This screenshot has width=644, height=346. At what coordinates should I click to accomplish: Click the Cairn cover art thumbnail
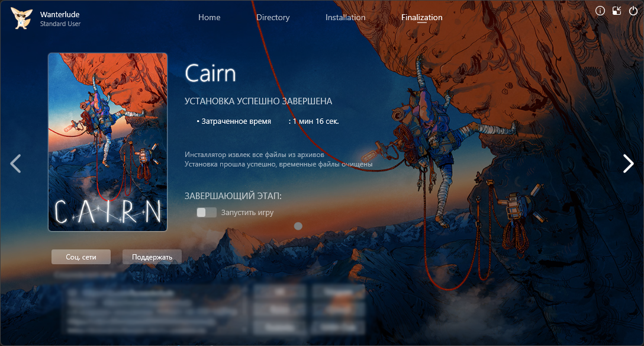(108, 142)
